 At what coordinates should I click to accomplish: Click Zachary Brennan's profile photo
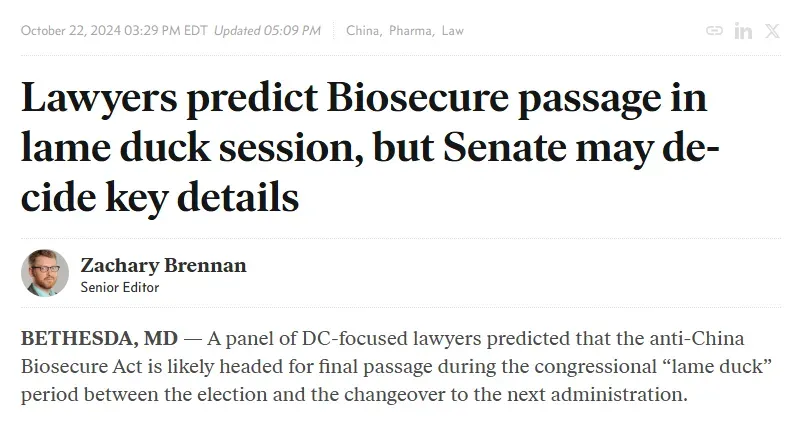click(x=45, y=274)
